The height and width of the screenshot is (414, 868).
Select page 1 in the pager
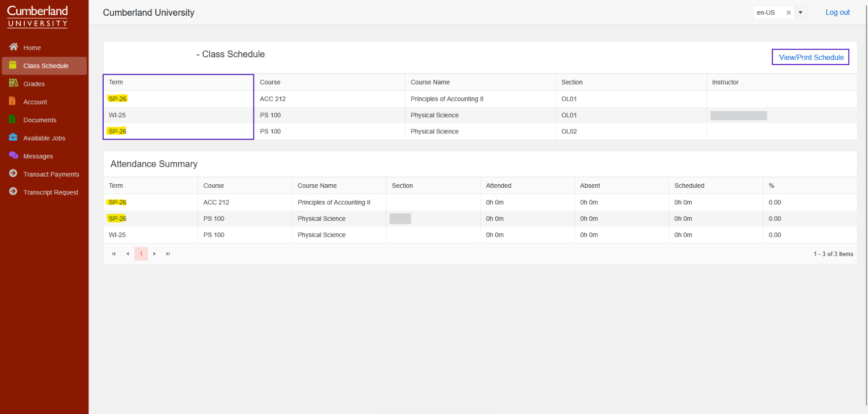point(141,254)
